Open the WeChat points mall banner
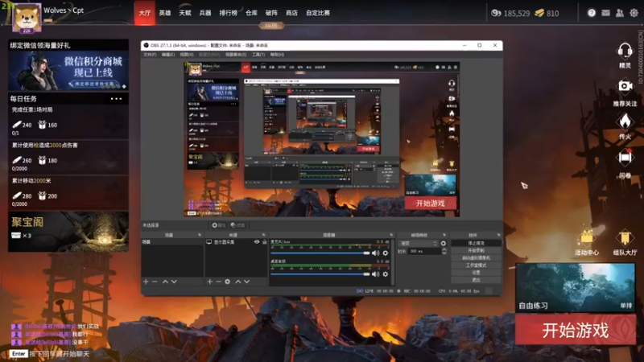Viewport: 644px width, 362px height. coord(68,71)
